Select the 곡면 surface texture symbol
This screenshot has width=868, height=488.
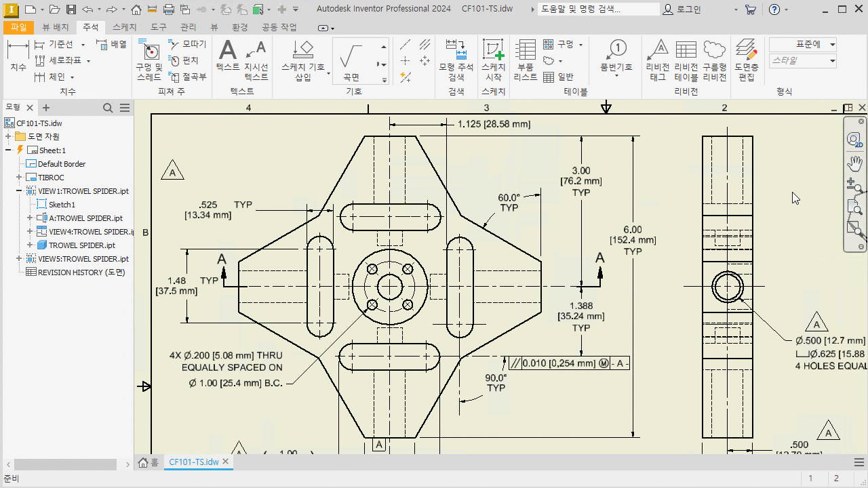click(x=351, y=61)
